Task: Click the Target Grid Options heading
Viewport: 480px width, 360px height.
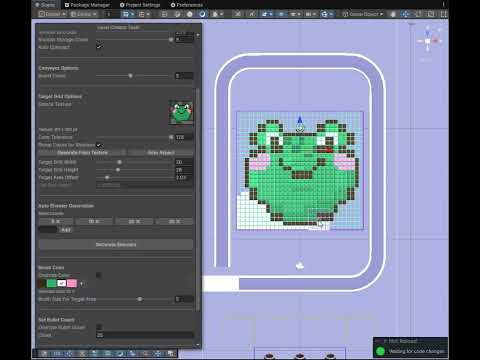Action: [60, 96]
